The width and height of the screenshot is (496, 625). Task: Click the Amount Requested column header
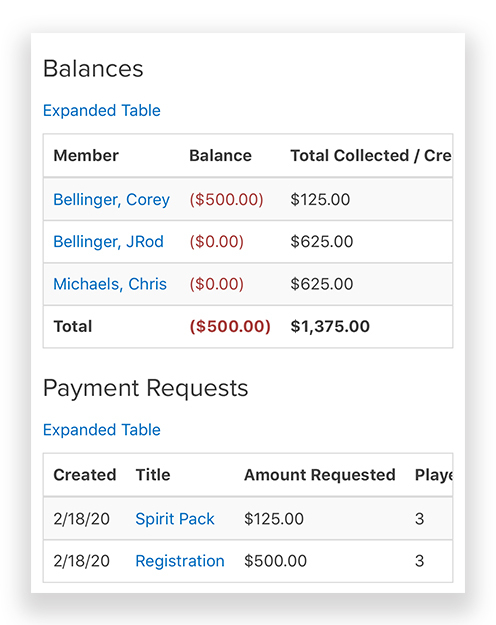pos(320,475)
